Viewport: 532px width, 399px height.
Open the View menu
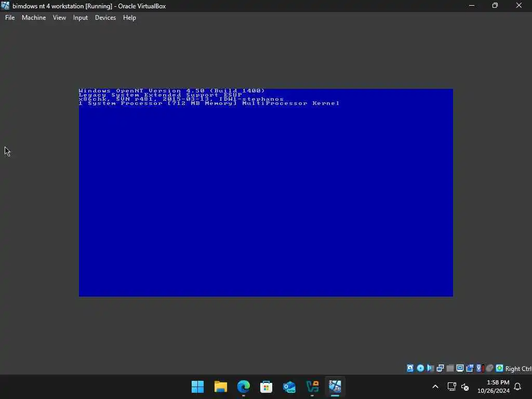[x=59, y=18]
